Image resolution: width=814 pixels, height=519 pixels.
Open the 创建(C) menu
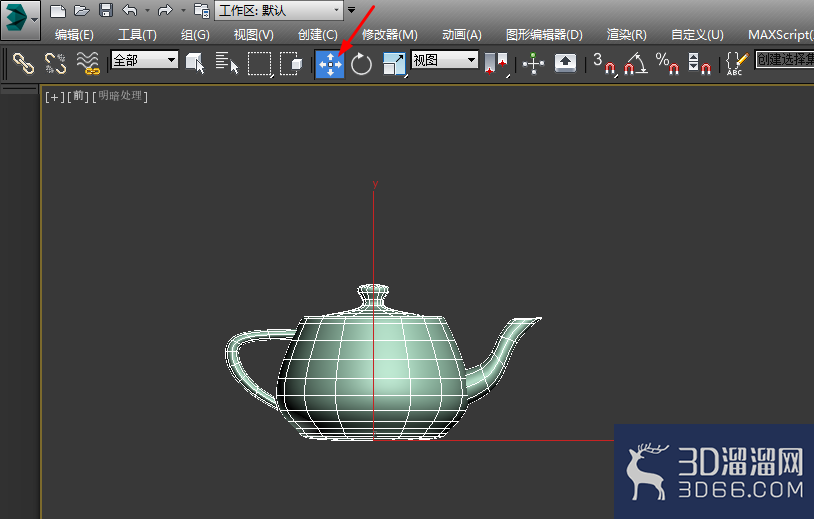[318, 35]
